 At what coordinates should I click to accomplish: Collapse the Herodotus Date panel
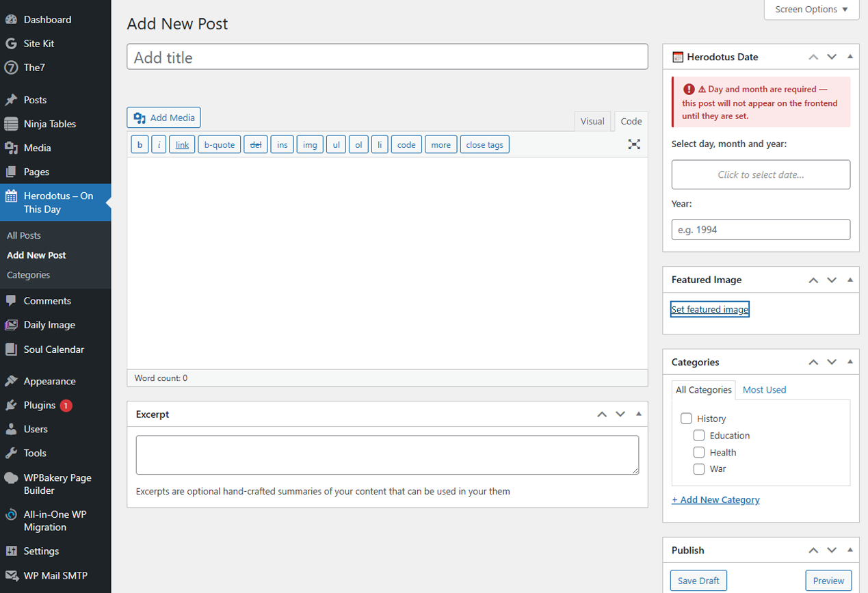850,57
